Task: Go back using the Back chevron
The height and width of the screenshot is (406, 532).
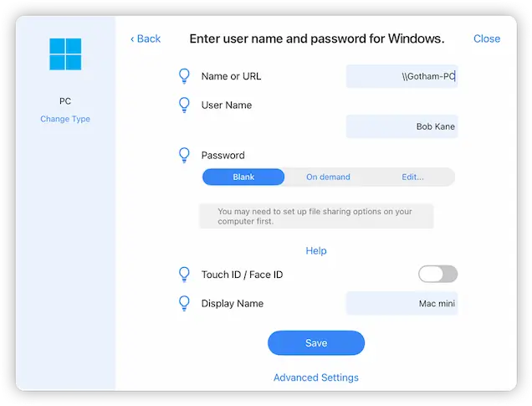Action: (x=145, y=39)
